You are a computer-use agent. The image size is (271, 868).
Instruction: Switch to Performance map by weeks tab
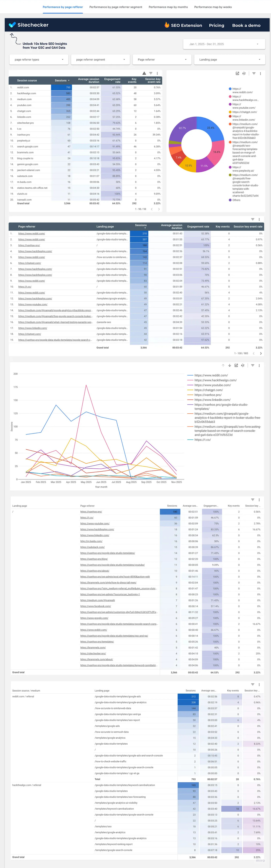pos(213,7)
